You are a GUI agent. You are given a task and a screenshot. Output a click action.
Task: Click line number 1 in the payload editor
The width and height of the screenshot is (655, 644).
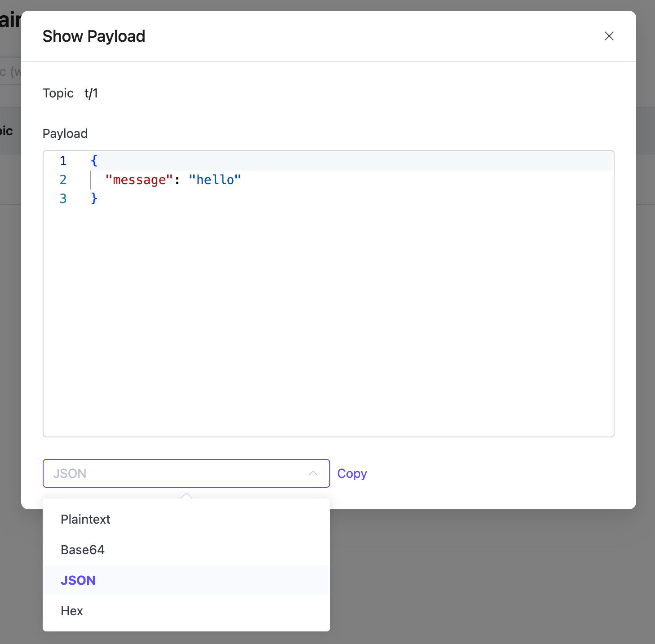(x=63, y=161)
